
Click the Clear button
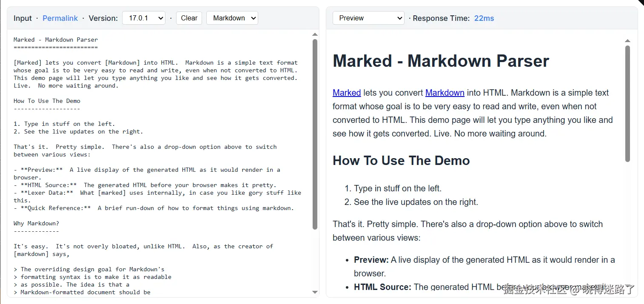click(x=189, y=18)
